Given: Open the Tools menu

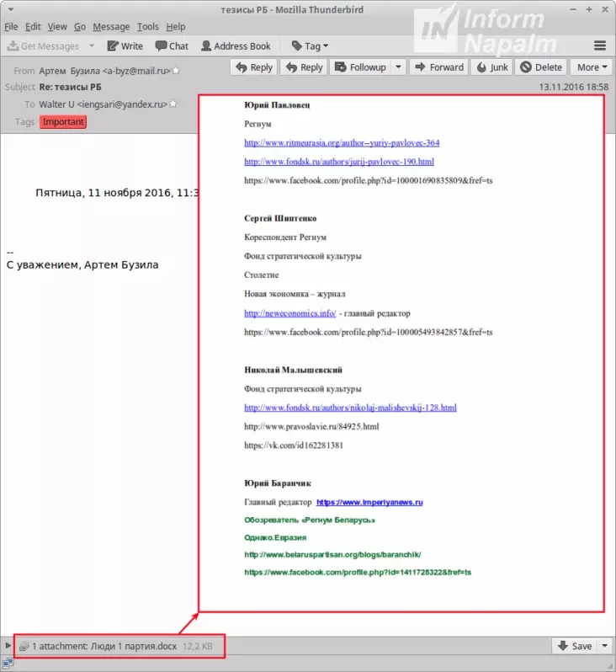Looking at the screenshot, I should [x=148, y=27].
